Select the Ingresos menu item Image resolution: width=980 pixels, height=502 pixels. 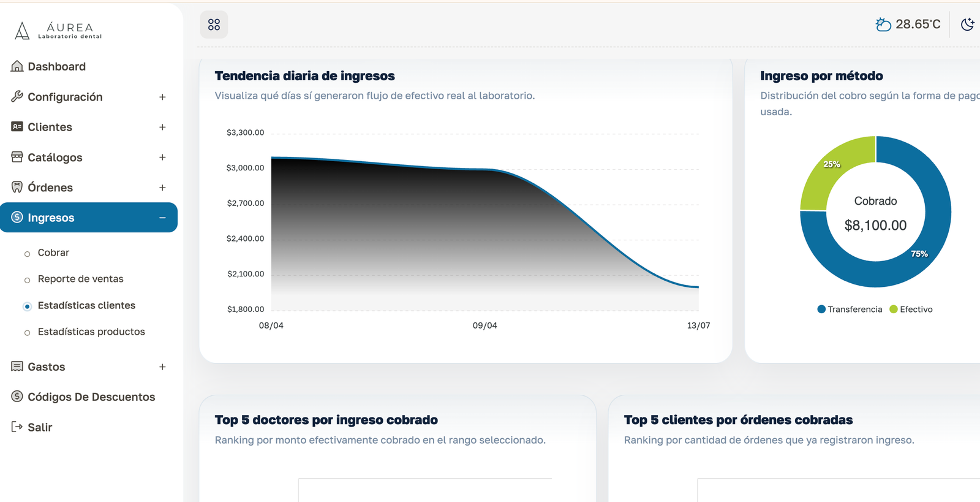[89, 218]
